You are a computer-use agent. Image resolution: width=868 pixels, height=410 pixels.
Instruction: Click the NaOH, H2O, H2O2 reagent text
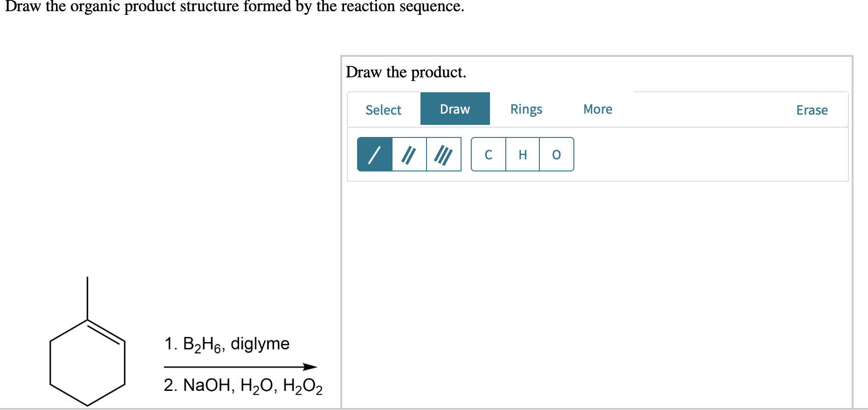coord(243,386)
